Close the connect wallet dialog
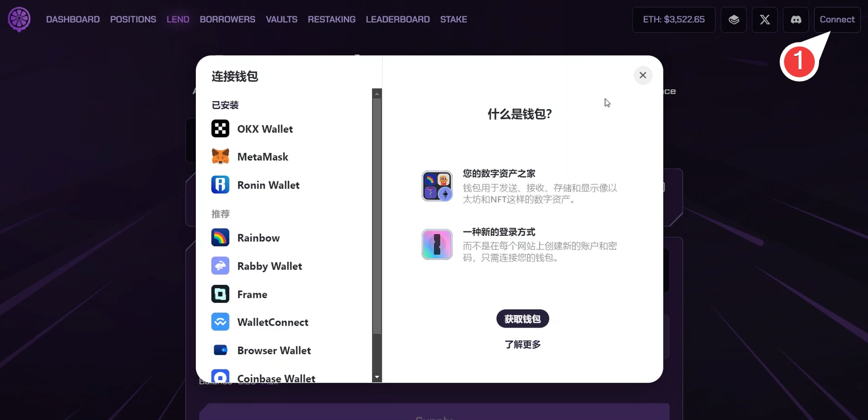The height and width of the screenshot is (420, 868). point(643,75)
